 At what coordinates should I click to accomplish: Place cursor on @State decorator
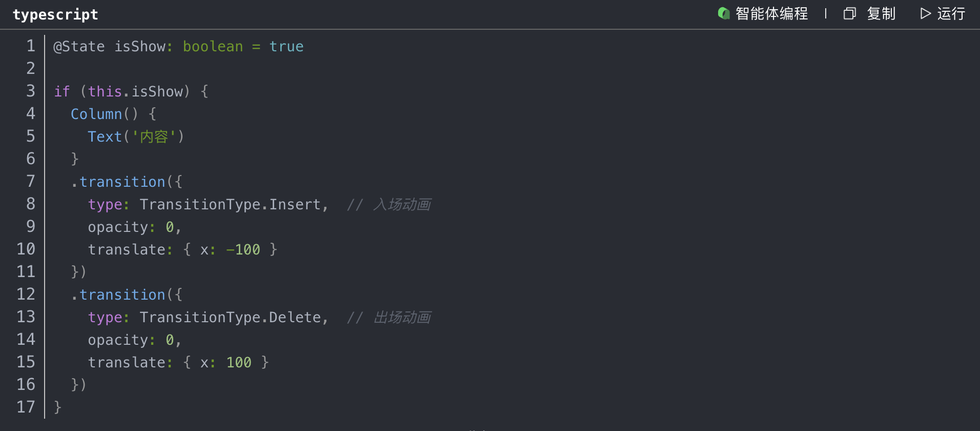coord(79,47)
